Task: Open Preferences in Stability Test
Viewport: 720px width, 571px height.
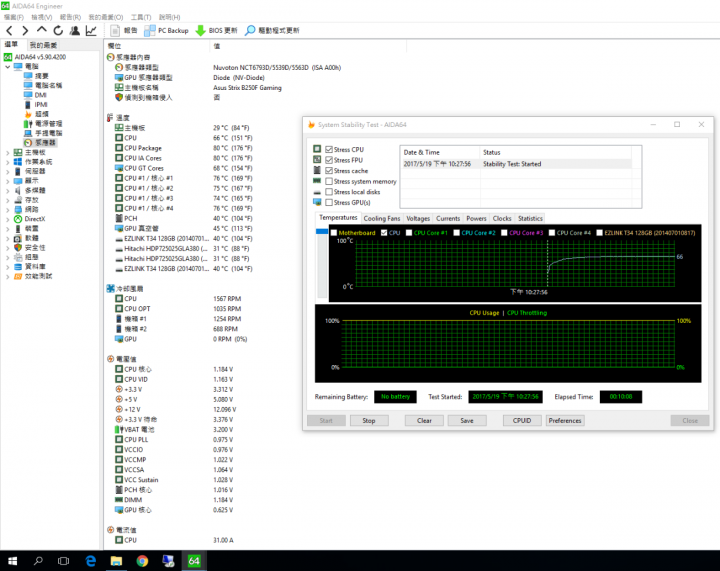Action: pos(565,420)
